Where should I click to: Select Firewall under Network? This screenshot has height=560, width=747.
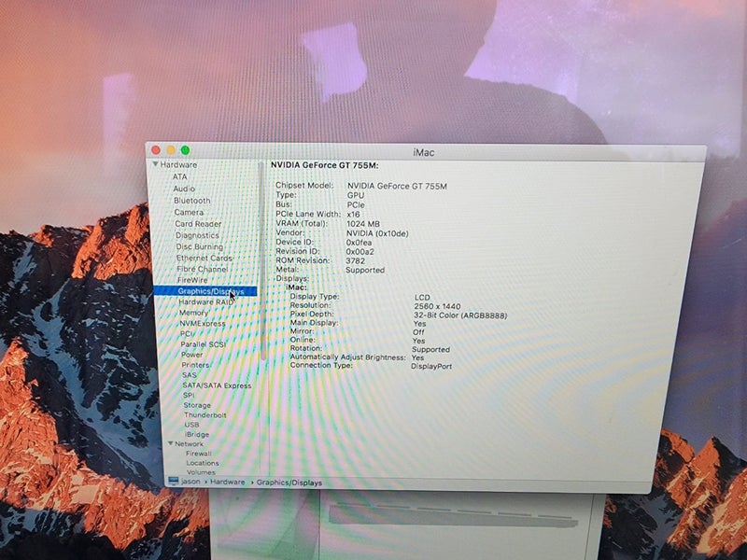[199, 454]
